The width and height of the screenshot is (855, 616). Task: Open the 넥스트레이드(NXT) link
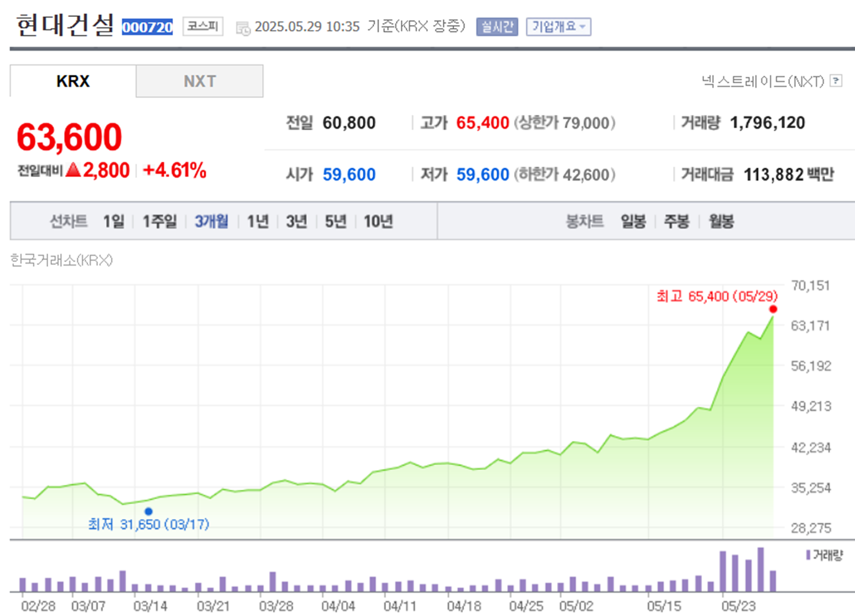[x=763, y=81]
